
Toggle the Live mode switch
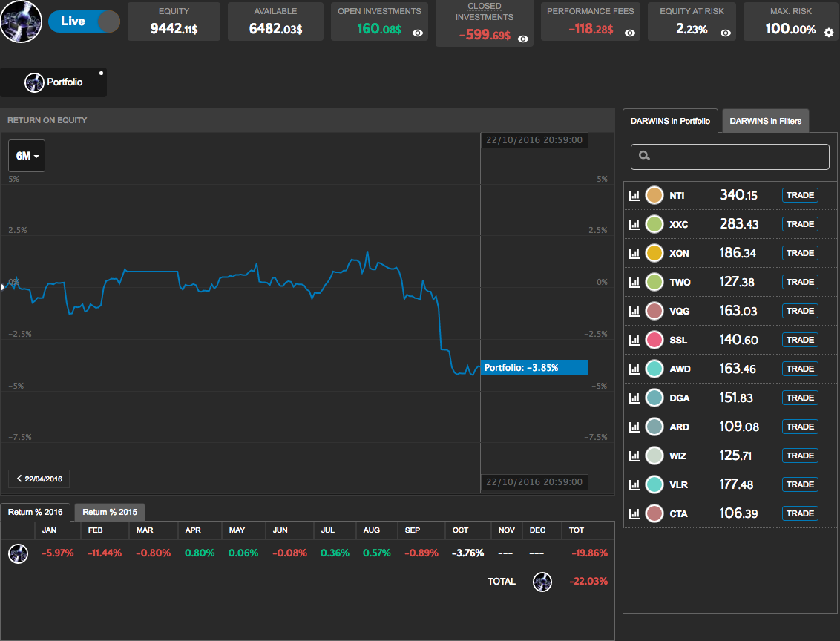84,22
